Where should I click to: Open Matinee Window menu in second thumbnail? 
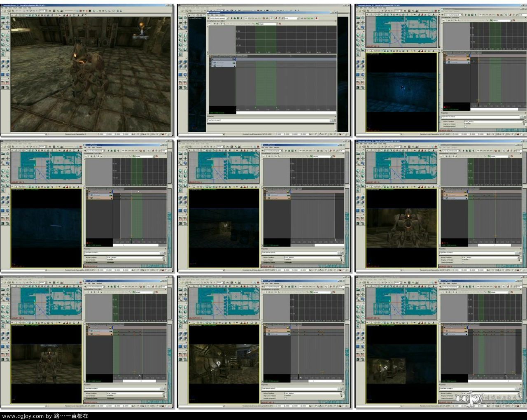(222, 15)
